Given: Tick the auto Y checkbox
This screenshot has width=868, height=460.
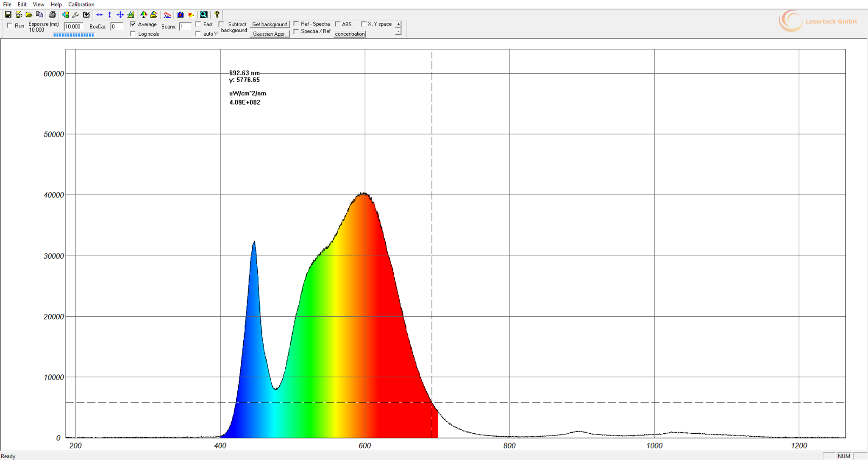Looking at the screenshot, I should pyautogui.click(x=198, y=34).
